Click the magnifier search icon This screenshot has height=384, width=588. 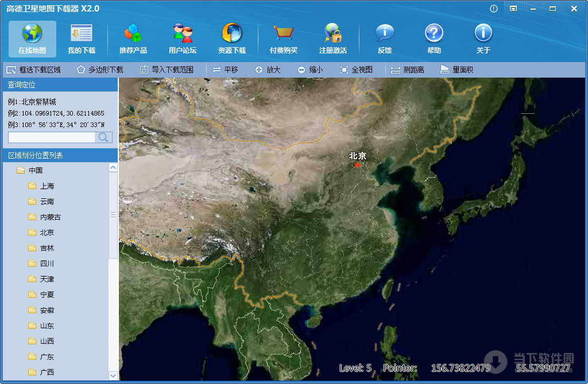tap(102, 137)
